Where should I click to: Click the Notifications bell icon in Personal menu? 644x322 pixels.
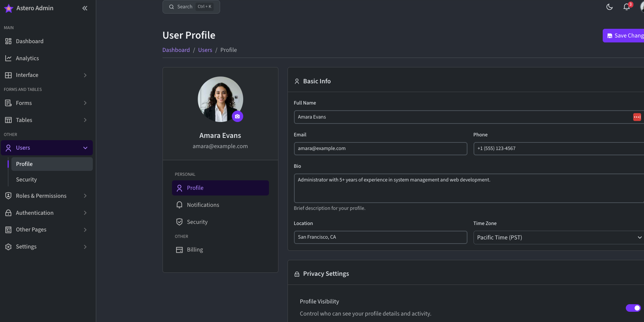(180, 205)
